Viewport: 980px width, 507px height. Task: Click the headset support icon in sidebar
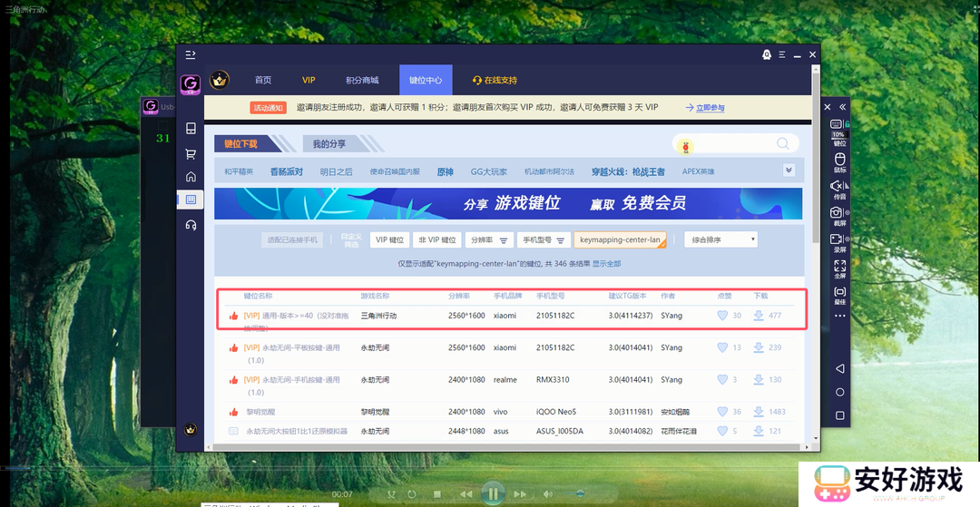(x=191, y=225)
